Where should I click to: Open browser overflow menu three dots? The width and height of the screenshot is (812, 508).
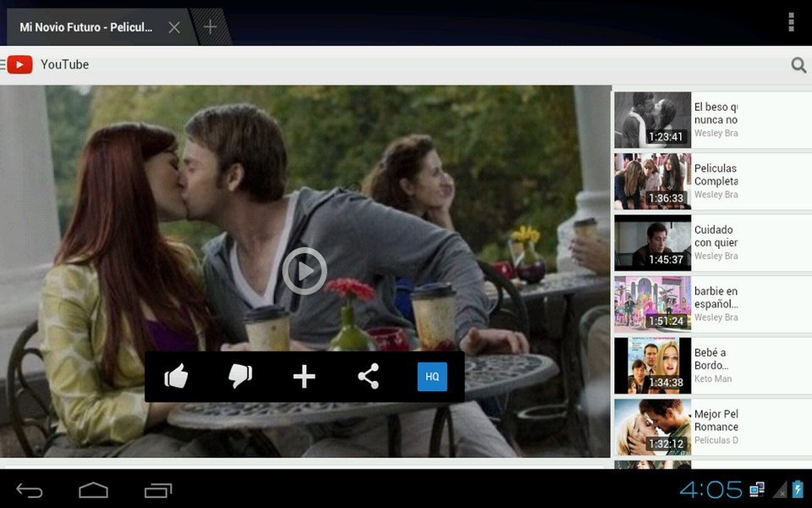[791, 22]
